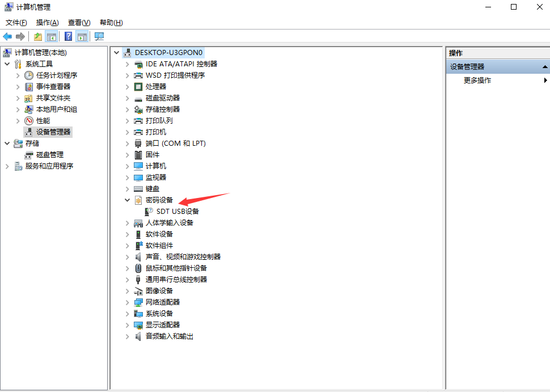Select 磁盘管理 in the left tree
The image size is (550, 392).
pyautogui.click(x=50, y=155)
